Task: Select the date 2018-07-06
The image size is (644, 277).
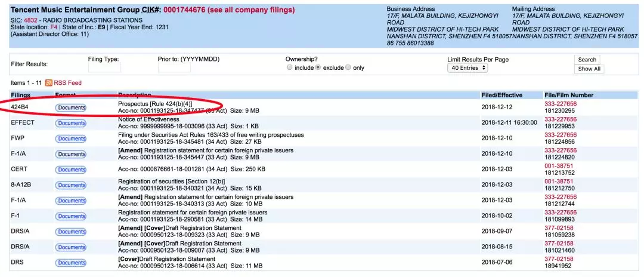Action: coord(497,263)
